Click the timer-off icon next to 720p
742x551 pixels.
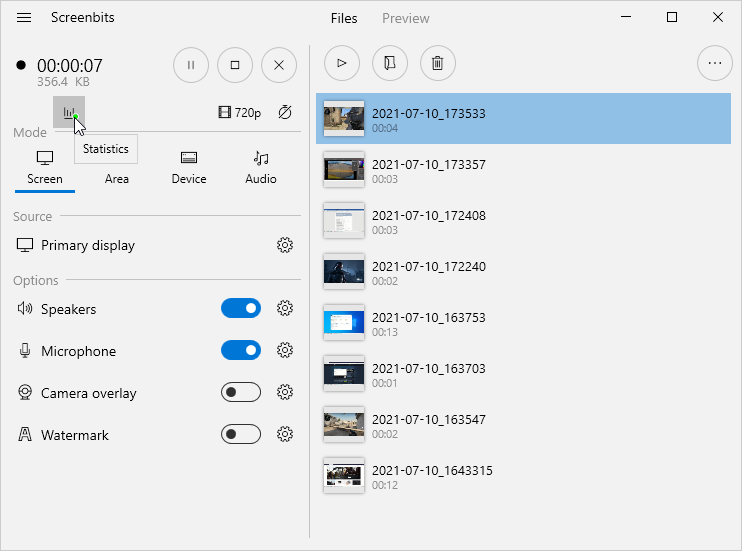[x=285, y=112]
